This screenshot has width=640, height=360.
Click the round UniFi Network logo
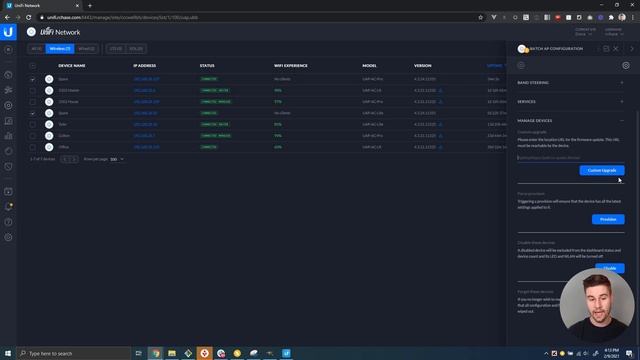(x=31, y=32)
